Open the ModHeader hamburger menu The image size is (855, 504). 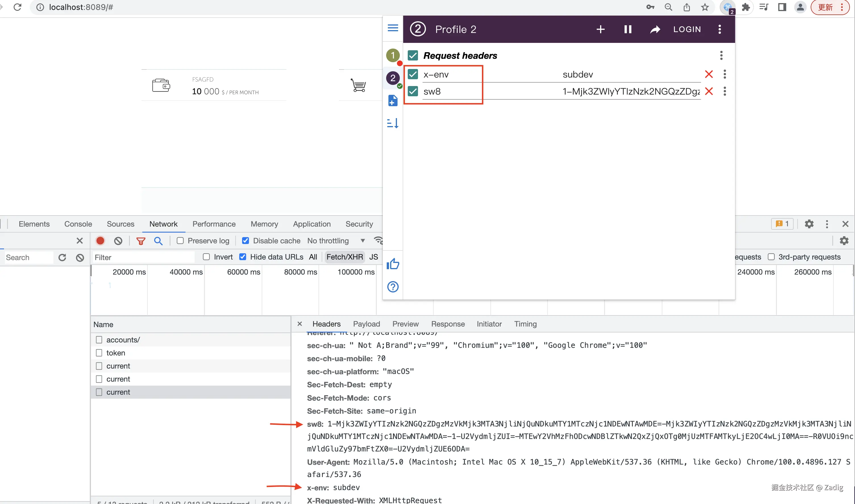click(393, 28)
